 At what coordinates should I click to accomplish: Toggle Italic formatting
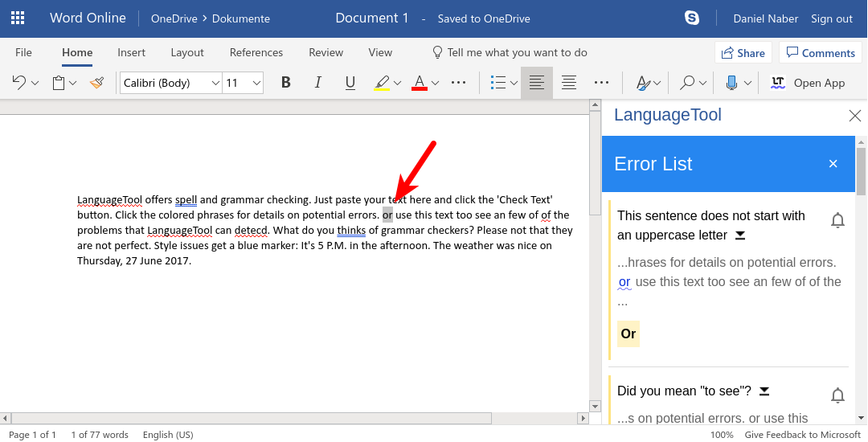317,82
